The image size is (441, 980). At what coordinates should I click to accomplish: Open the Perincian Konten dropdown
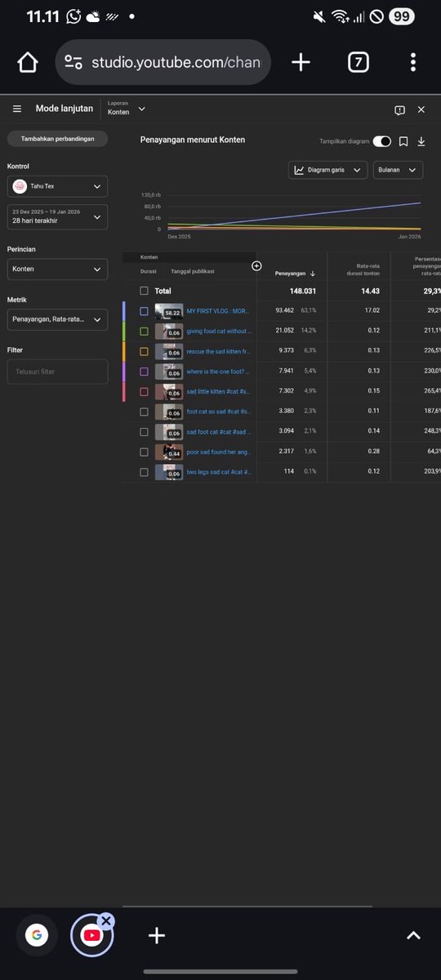coord(57,269)
